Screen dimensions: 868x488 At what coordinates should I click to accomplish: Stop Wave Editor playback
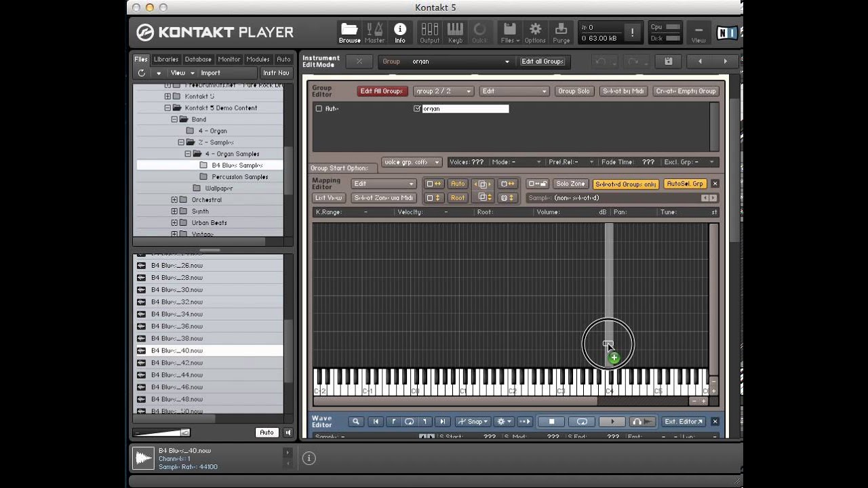(x=551, y=422)
